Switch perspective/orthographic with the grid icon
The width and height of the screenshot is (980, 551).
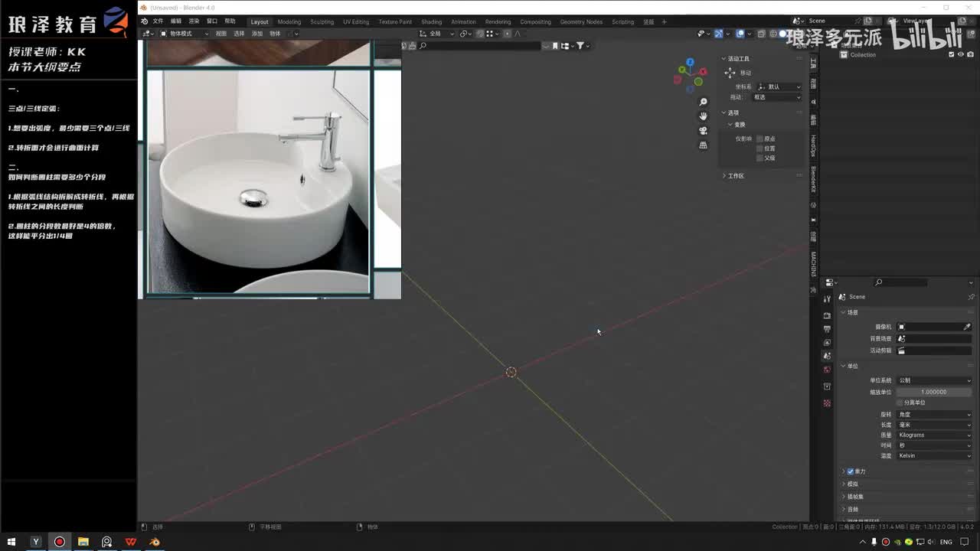tap(703, 145)
